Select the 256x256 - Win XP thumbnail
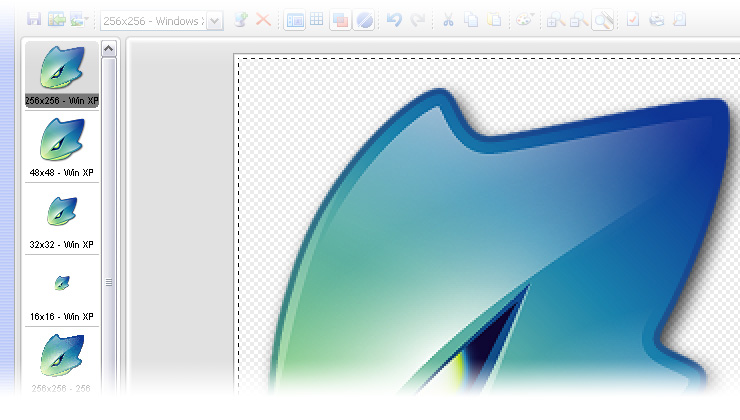The width and height of the screenshot is (740, 420). tap(62, 75)
